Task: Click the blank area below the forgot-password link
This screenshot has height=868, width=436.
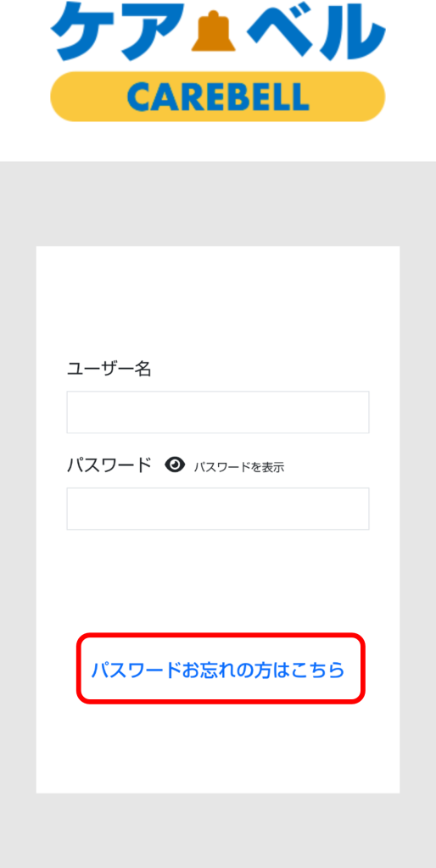Action: (x=218, y=748)
